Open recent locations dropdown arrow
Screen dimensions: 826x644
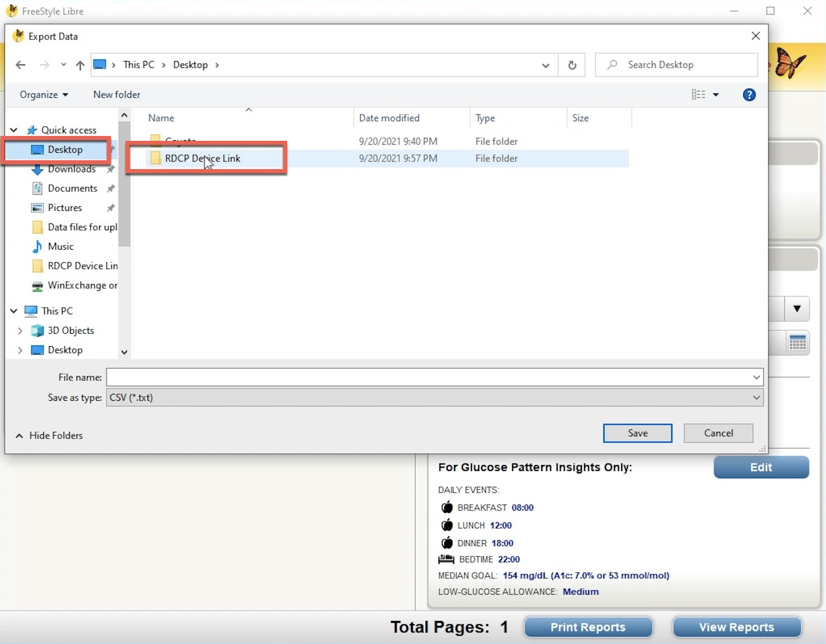(64, 65)
